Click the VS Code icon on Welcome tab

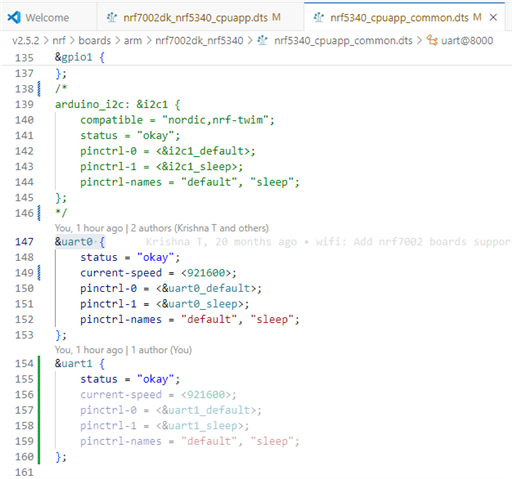[14, 17]
